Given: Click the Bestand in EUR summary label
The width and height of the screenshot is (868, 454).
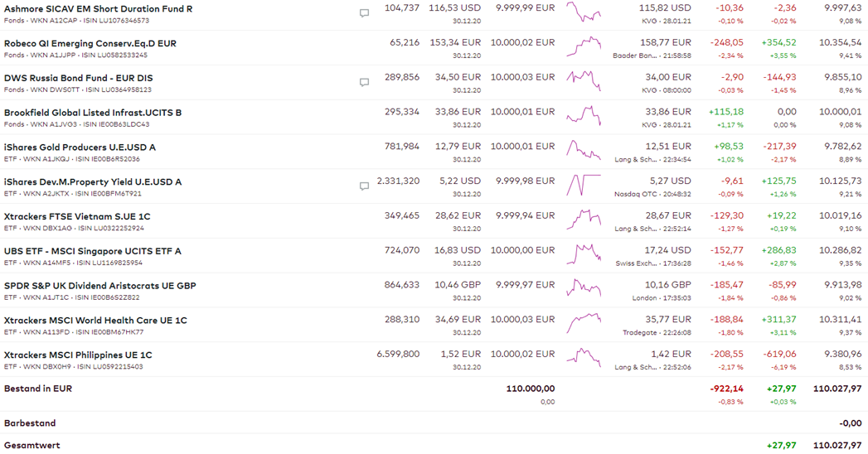Looking at the screenshot, I should 38,389.
